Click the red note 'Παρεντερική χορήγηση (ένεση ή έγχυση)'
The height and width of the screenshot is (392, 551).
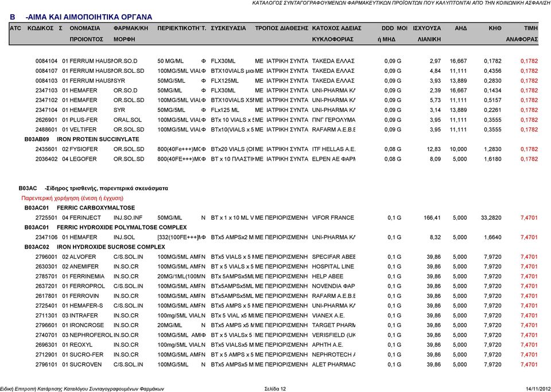[x=72, y=198]
